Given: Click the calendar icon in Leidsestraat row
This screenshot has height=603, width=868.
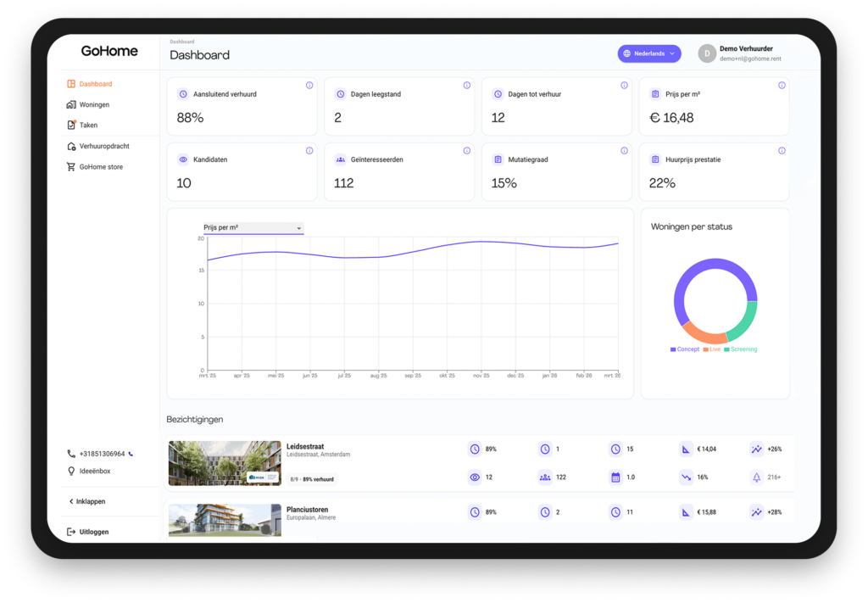Looking at the screenshot, I should pyautogui.click(x=616, y=477).
